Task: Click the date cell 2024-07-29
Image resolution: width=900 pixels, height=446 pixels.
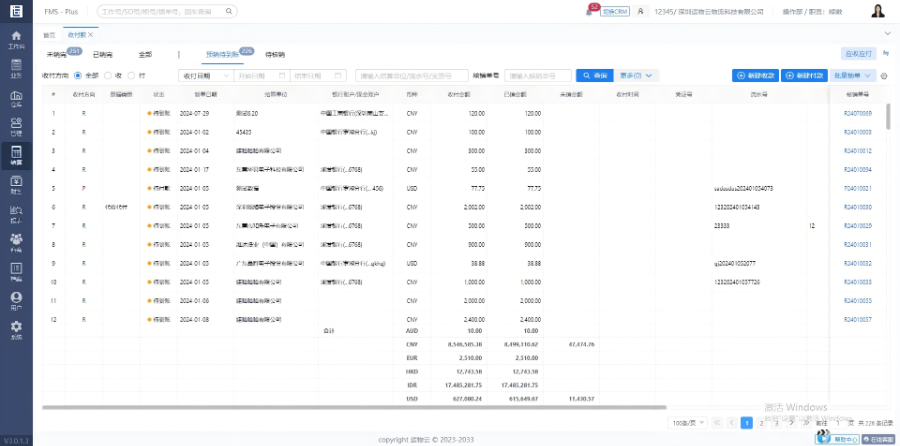Action: tap(195, 114)
